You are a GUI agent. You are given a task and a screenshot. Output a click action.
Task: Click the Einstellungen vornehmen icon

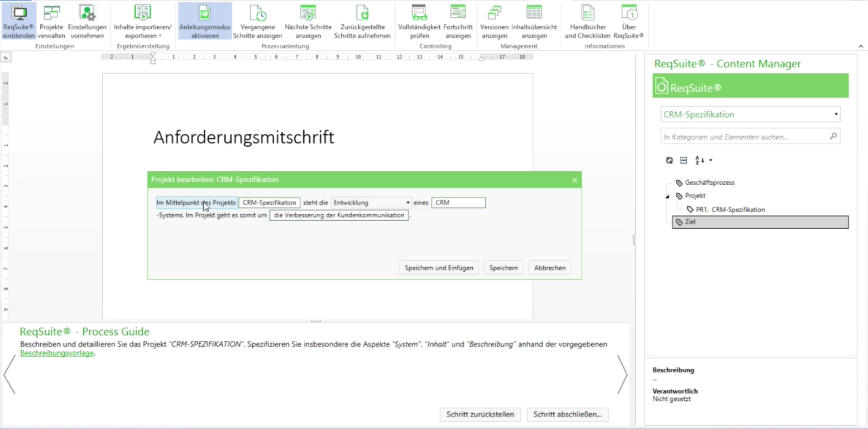[87, 21]
